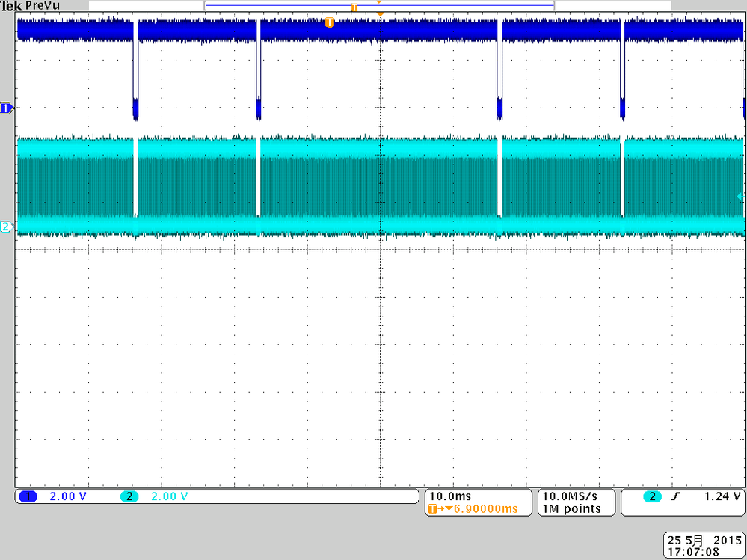Image resolution: width=747 pixels, height=560 pixels.
Task: Click the orange trigger position marker T
Action: pyautogui.click(x=330, y=22)
